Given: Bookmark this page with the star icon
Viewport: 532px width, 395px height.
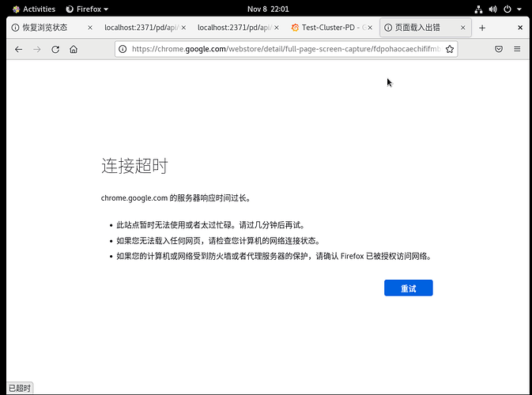Looking at the screenshot, I should coord(450,49).
